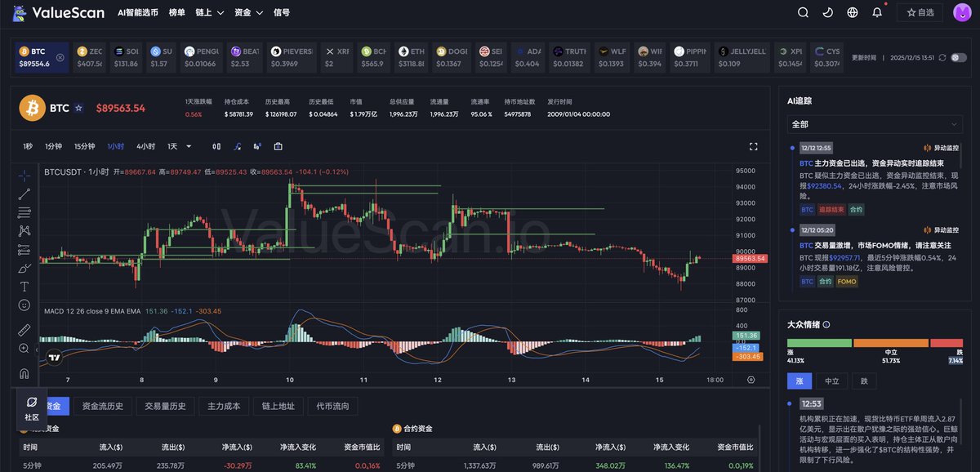Viewport: 980px width, 472px height.
Task: Open the candlestick chart style icon
Action: coord(216,146)
